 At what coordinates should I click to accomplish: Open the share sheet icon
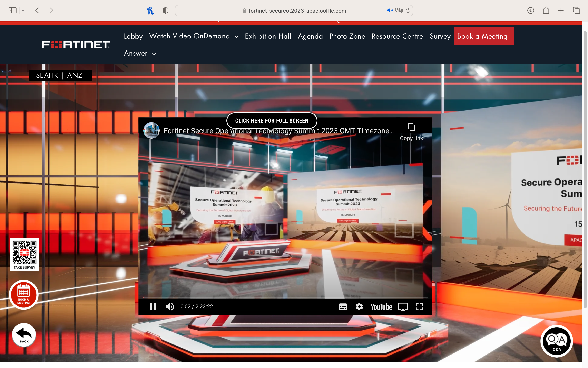click(546, 10)
